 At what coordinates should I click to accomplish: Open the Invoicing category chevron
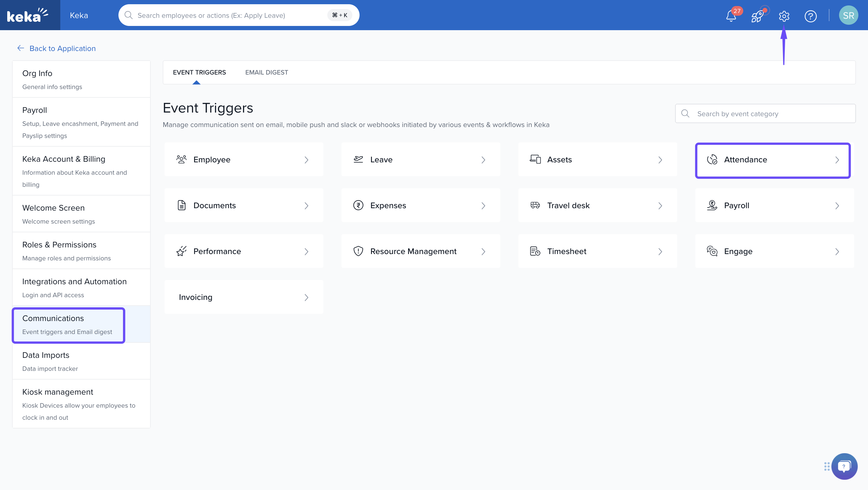coord(306,297)
